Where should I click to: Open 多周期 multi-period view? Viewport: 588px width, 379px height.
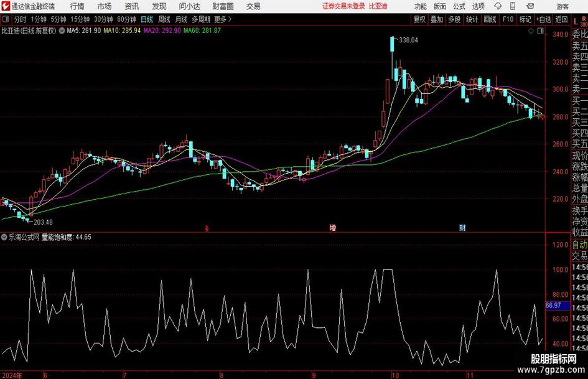[x=201, y=19]
